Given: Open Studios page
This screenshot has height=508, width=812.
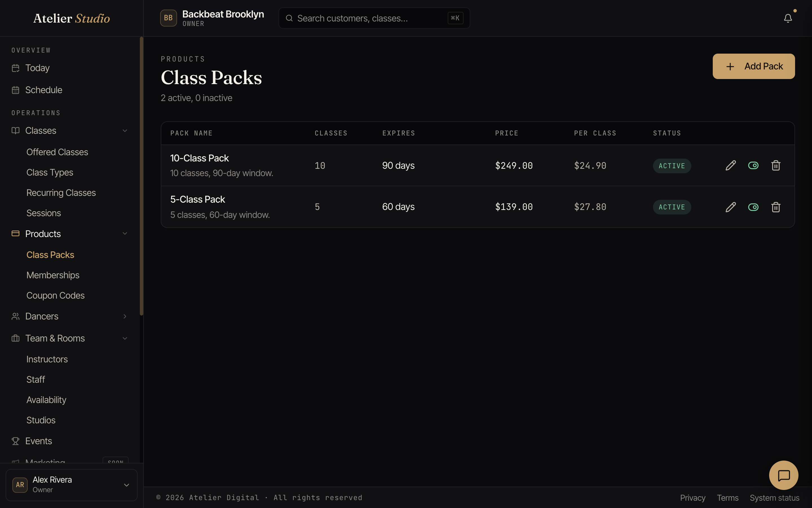Looking at the screenshot, I should click(41, 420).
